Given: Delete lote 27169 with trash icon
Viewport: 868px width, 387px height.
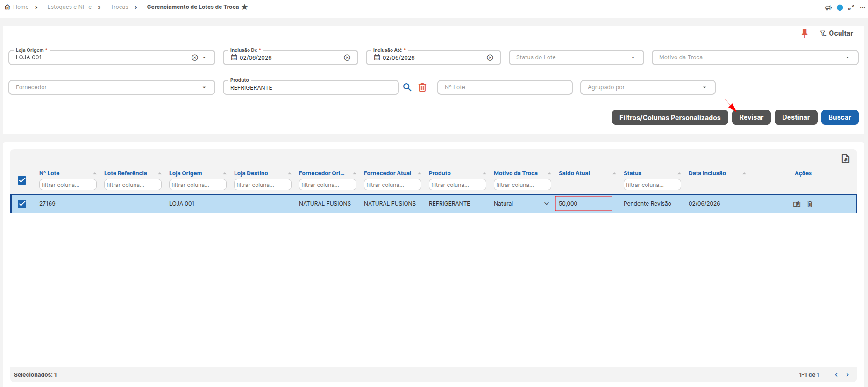Looking at the screenshot, I should (810, 204).
